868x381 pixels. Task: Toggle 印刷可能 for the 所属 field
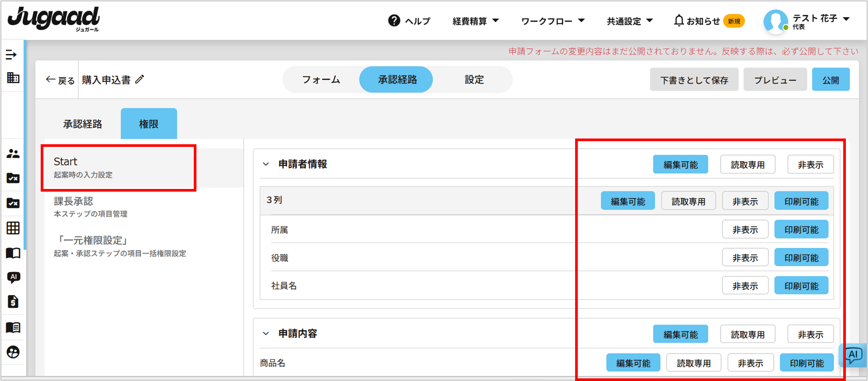click(801, 230)
